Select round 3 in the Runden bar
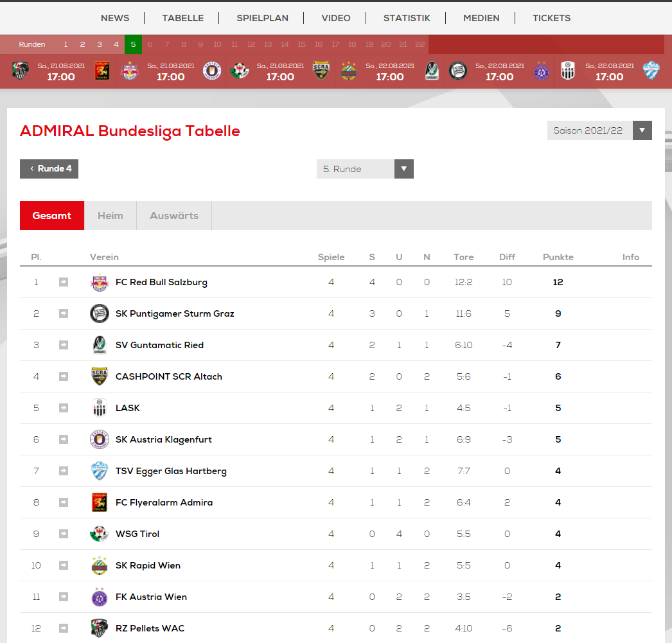The width and height of the screenshot is (672, 643). [100, 45]
